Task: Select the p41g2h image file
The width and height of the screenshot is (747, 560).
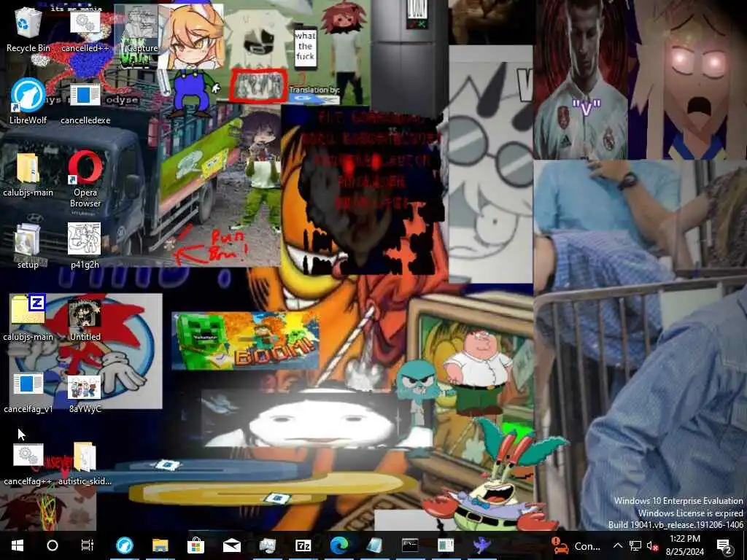Action: point(85,246)
